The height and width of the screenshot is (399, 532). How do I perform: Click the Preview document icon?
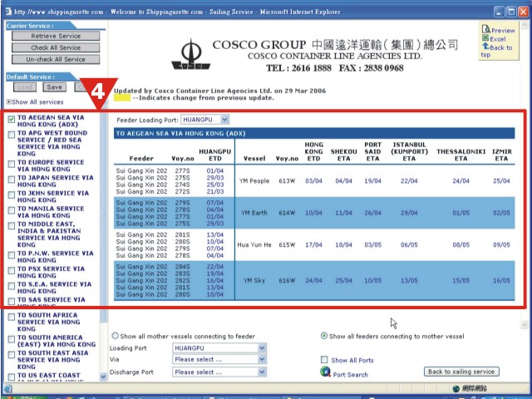[x=485, y=30]
